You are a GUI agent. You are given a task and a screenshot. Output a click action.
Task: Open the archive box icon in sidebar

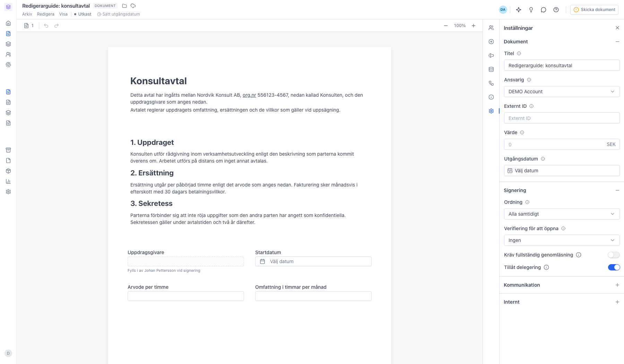pos(8,150)
